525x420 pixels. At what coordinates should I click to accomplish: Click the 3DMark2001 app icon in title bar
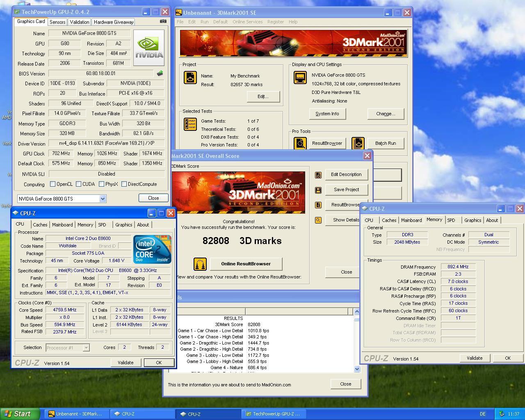[179, 12]
